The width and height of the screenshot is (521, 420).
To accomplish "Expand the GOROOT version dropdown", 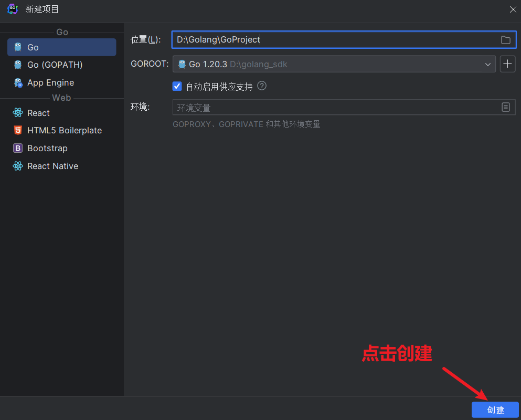I will click(488, 64).
